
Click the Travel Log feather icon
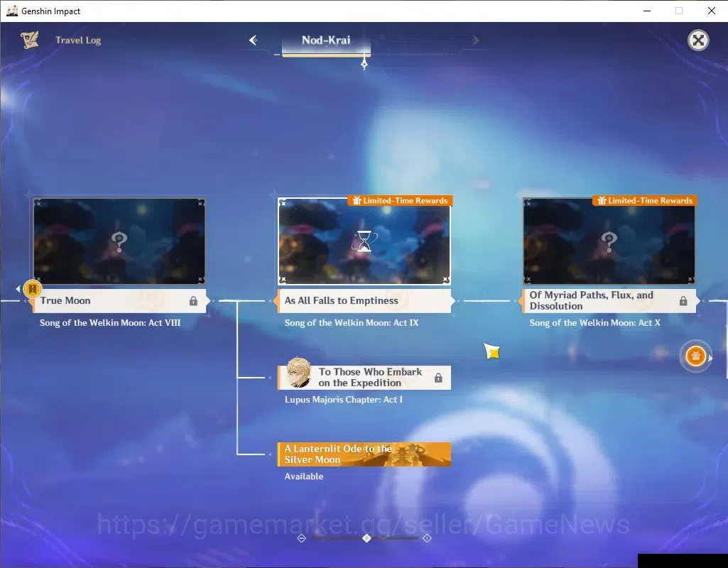(x=29, y=40)
